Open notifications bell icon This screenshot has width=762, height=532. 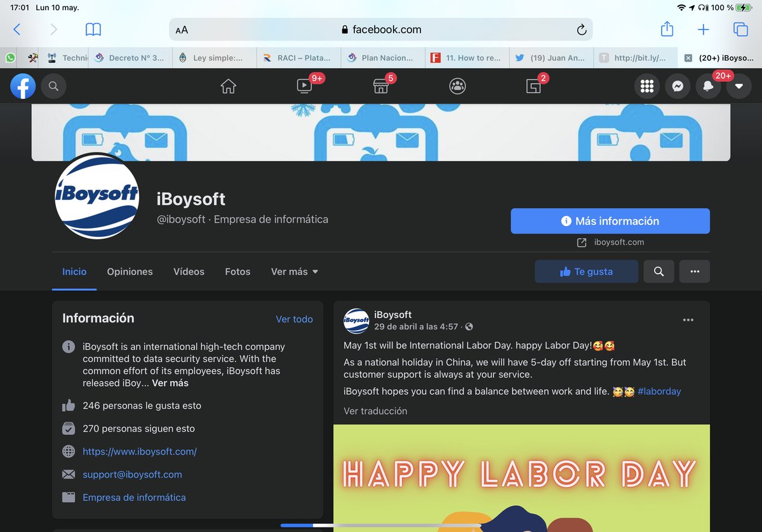coord(708,86)
